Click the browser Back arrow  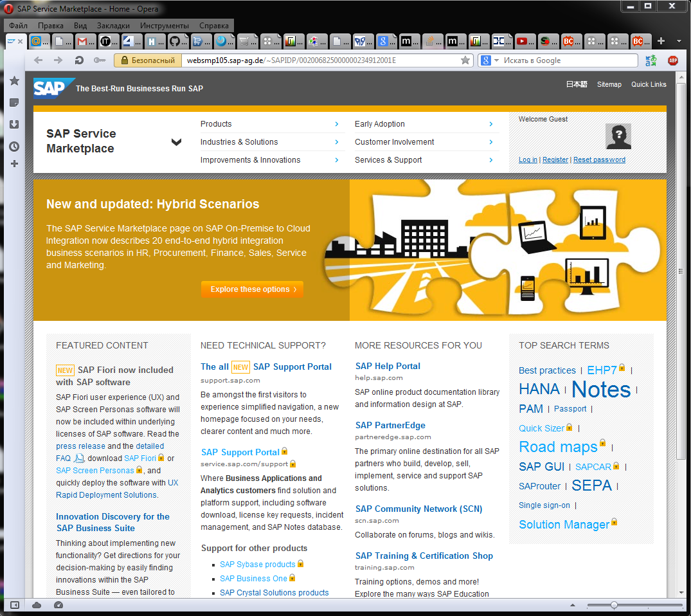coord(39,60)
